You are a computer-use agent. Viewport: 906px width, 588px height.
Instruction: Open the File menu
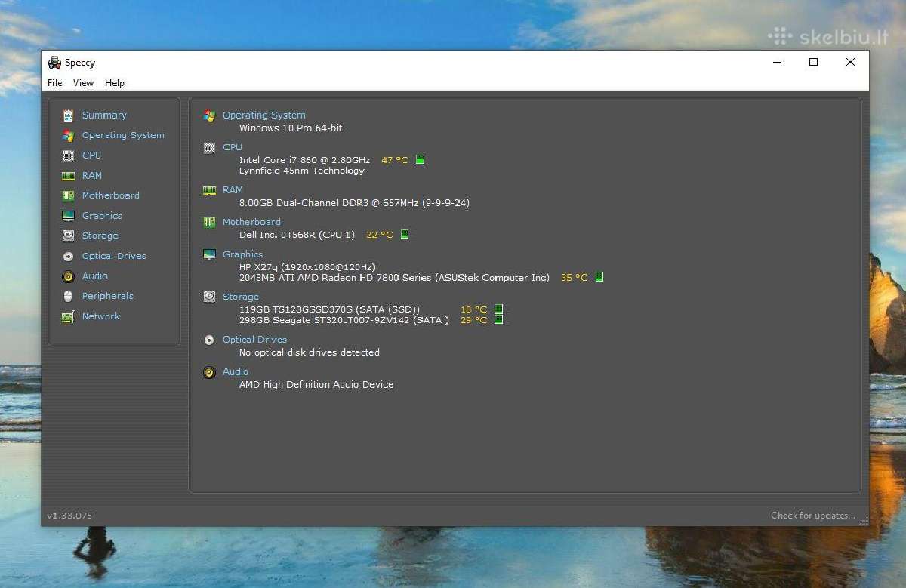coord(55,83)
